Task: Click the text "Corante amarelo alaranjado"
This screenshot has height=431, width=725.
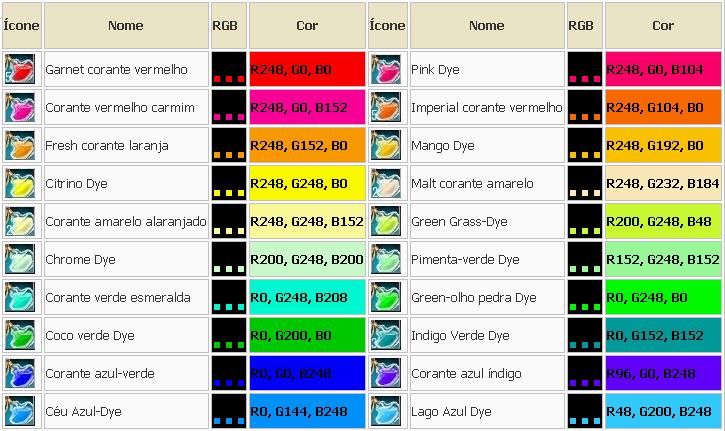Action: coord(126,221)
